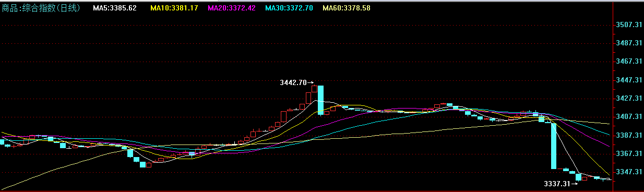Click the 3347.31 price axis label
644x192 pixels.
pyautogui.click(x=629, y=172)
